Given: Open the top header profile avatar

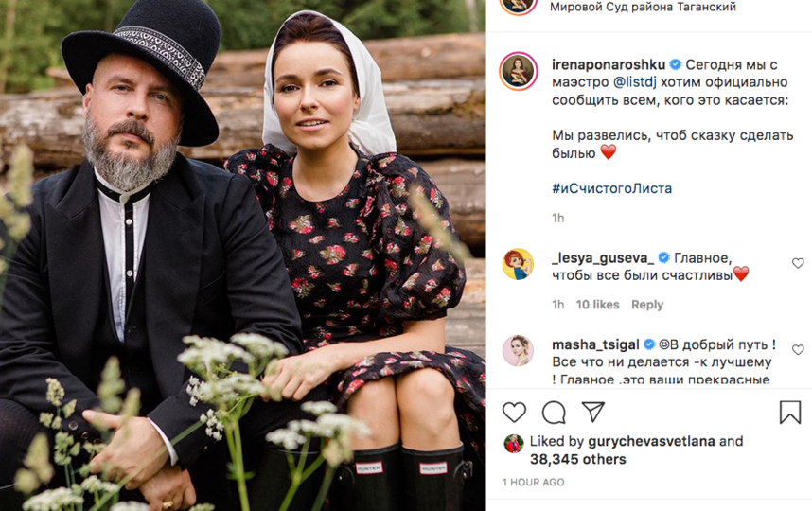Looking at the screenshot, I should (519, 4).
